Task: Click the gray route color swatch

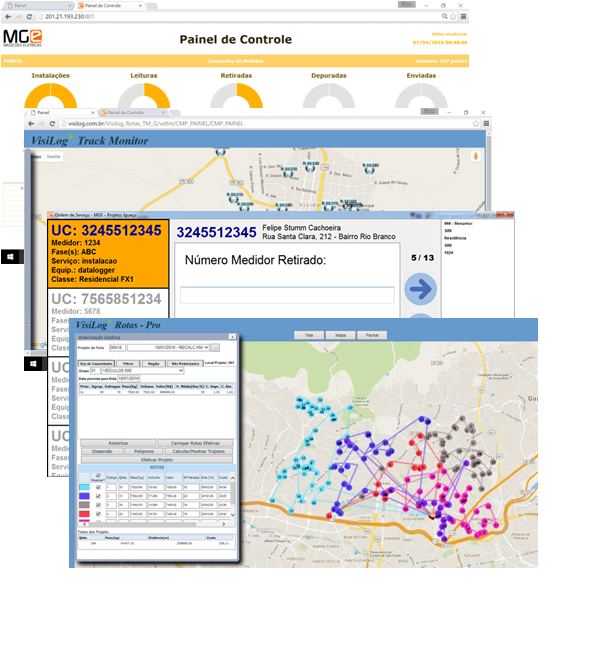Action: [84, 505]
